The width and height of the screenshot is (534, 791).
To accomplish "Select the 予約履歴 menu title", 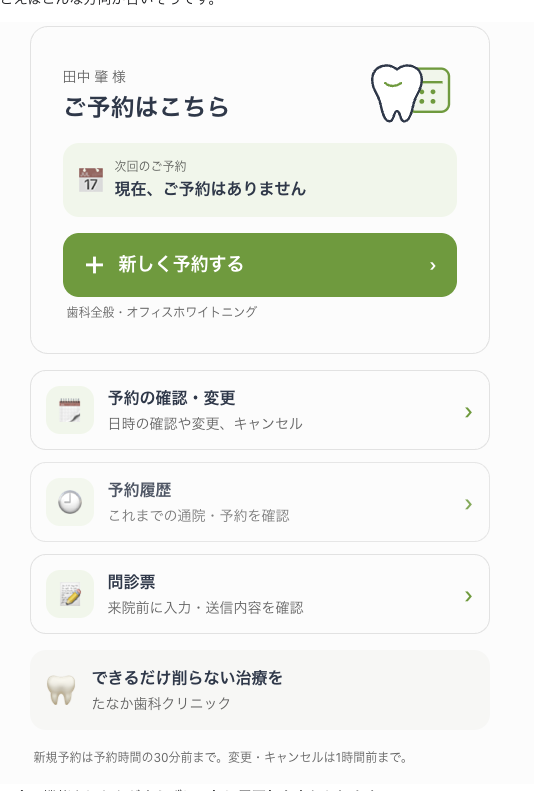I will pyautogui.click(x=140, y=490).
